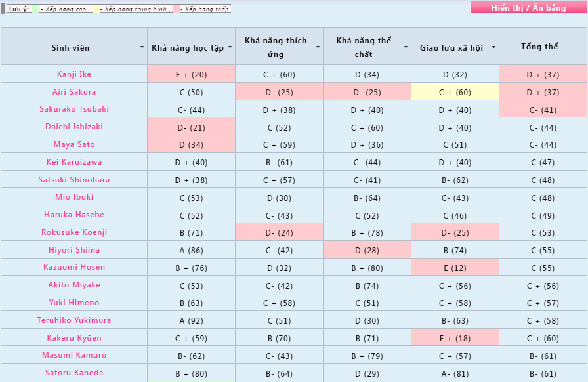The image size is (588, 382).
Task: Expand the Khả năng thích ứng sort arrow
Action: (x=318, y=47)
